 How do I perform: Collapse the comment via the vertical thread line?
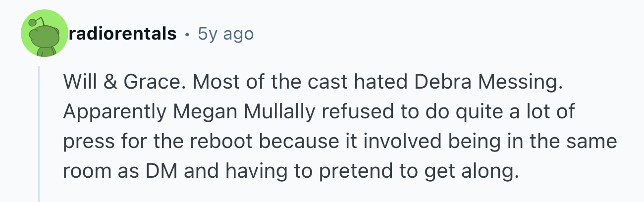click(39, 134)
